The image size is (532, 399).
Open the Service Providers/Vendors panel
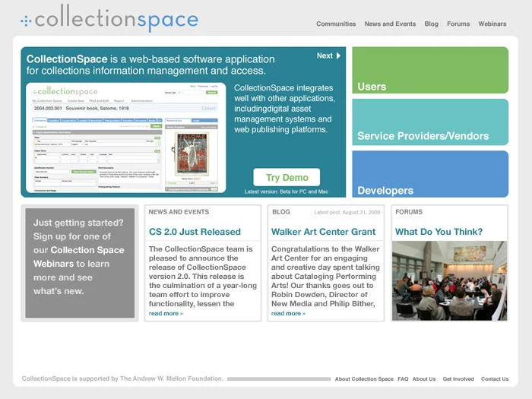(430, 122)
